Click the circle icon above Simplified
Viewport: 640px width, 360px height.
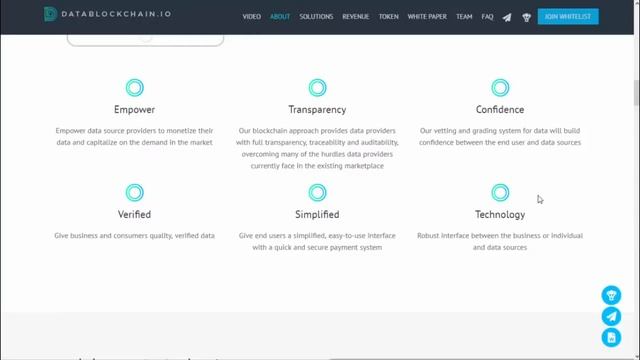pyautogui.click(x=317, y=193)
